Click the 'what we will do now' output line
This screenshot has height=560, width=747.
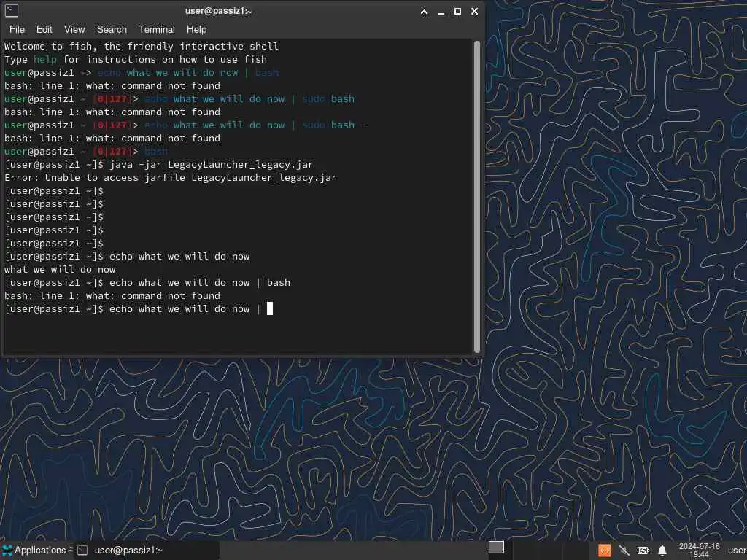click(x=60, y=270)
